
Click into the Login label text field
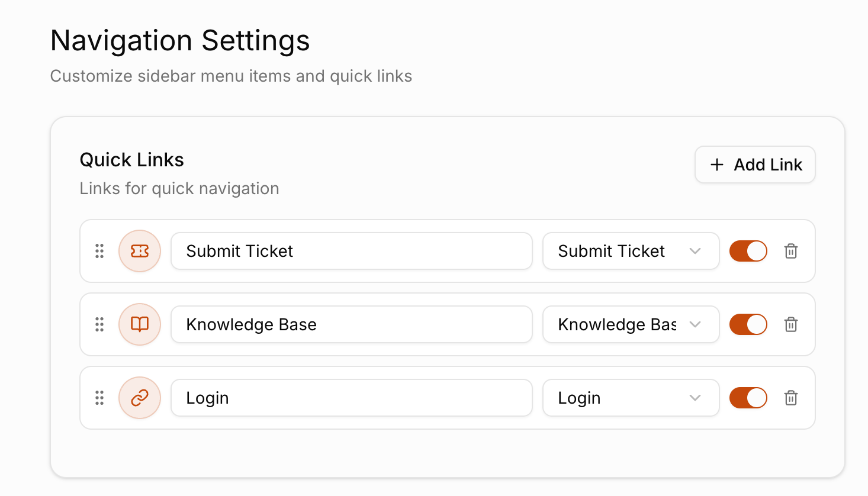point(352,398)
